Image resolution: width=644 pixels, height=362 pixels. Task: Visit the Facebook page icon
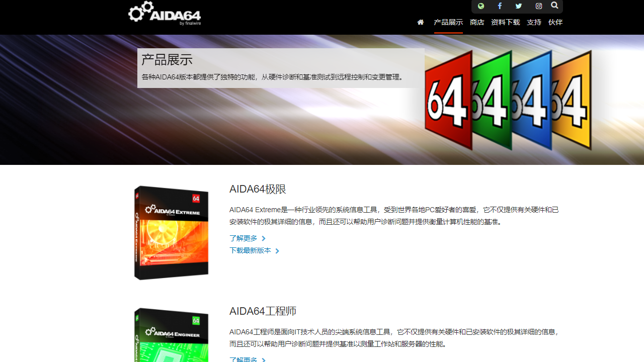[x=500, y=6]
